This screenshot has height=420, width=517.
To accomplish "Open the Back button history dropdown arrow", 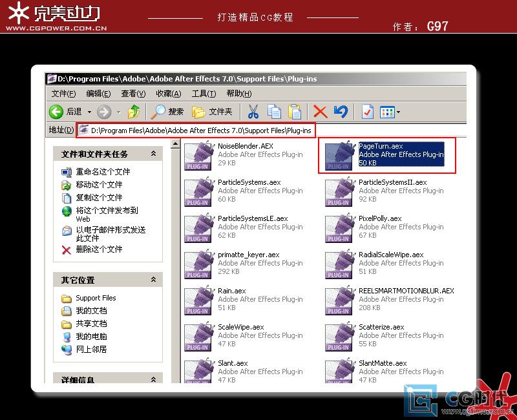I will [x=89, y=112].
